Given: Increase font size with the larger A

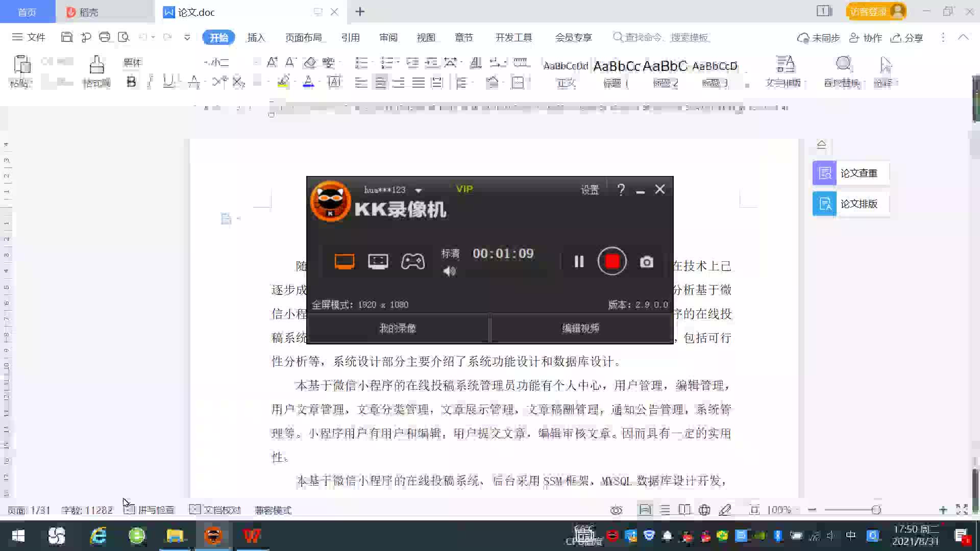Looking at the screenshot, I should coord(272,62).
